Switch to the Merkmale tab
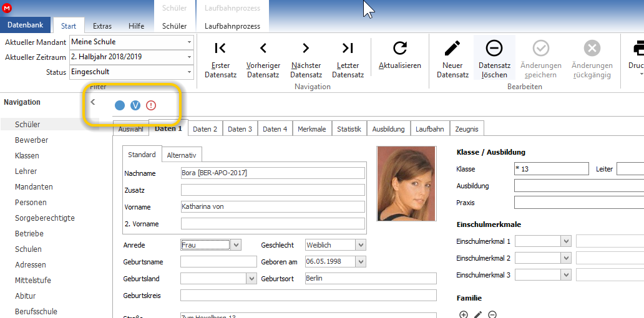This screenshot has width=644, height=318. tap(312, 129)
